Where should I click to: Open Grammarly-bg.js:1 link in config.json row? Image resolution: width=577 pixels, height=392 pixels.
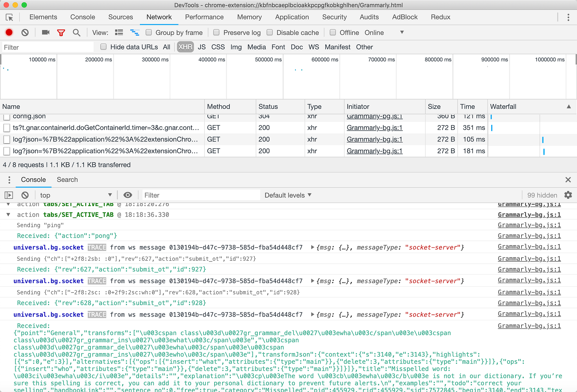pyautogui.click(x=374, y=116)
